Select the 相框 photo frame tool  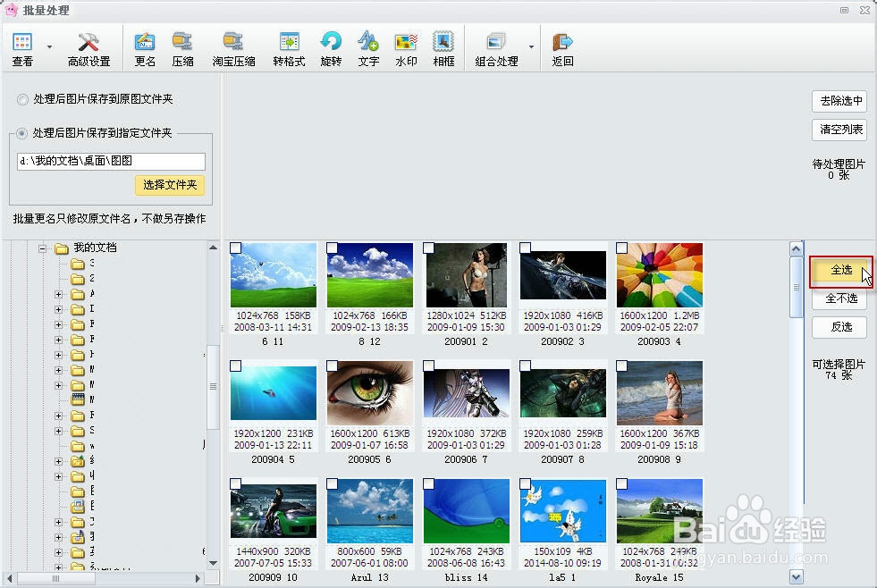[443, 47]
